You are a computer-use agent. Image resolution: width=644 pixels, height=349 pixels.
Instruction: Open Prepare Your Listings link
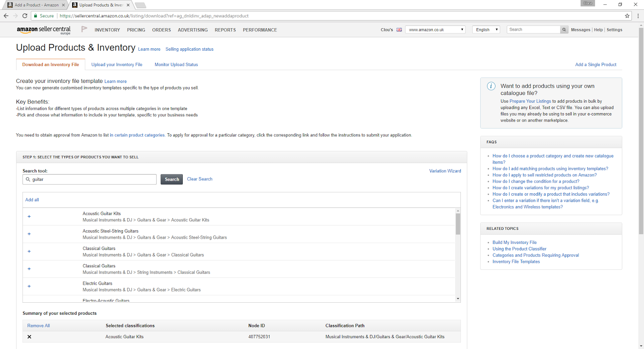pyautogui.click(x=530, y=101)
